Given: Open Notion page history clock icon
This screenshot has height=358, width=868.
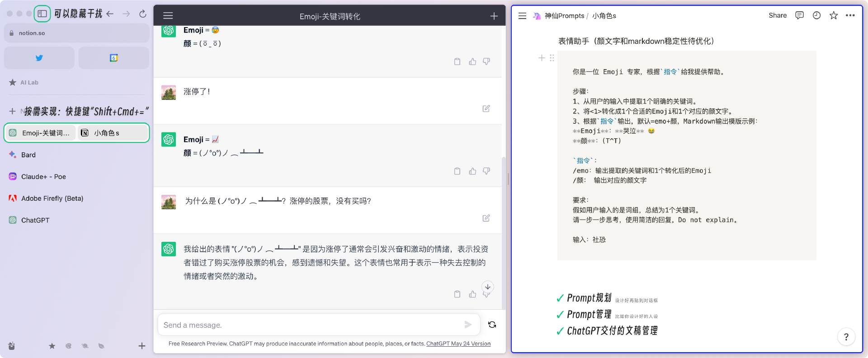Looking at the screenshot, I should coord(816,15).
